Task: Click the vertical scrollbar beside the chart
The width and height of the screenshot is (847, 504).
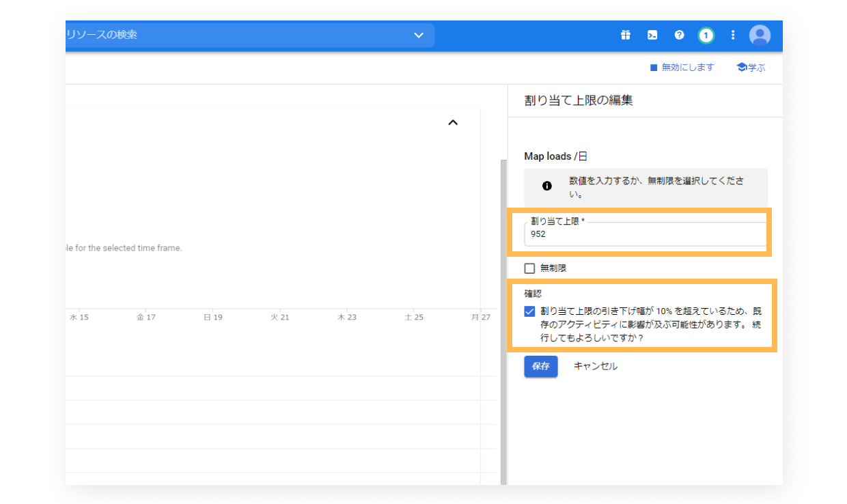Action: point(503,307)
